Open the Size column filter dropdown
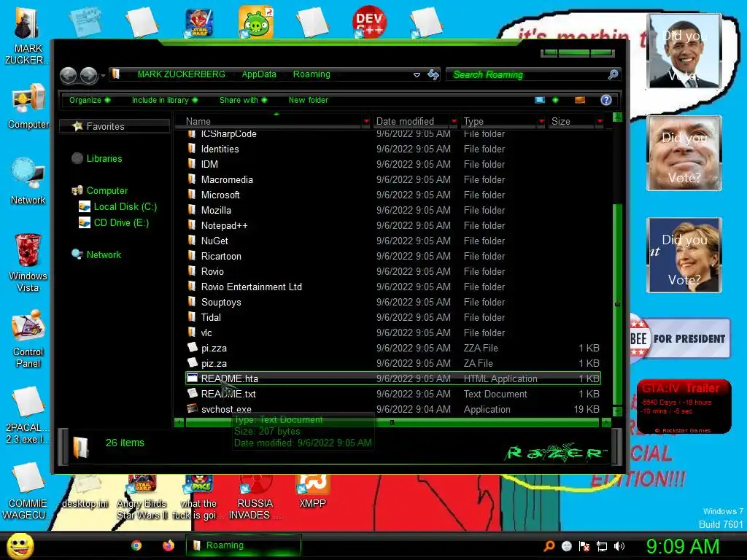747x560 pixels. [600, 122]
